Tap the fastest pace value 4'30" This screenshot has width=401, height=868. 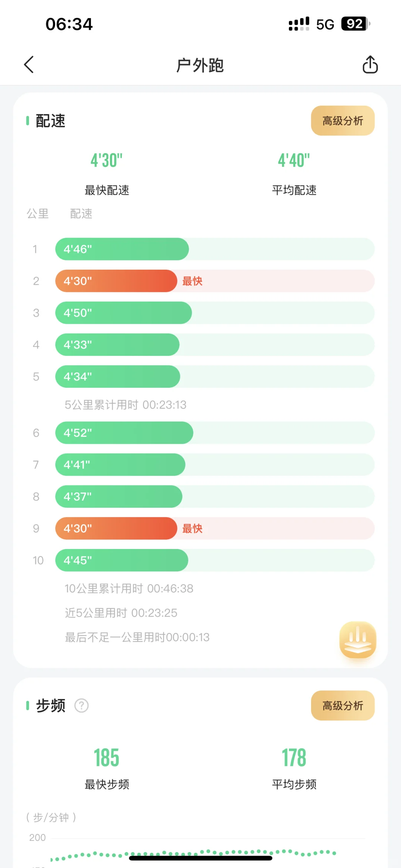click(x=107, y=160)
